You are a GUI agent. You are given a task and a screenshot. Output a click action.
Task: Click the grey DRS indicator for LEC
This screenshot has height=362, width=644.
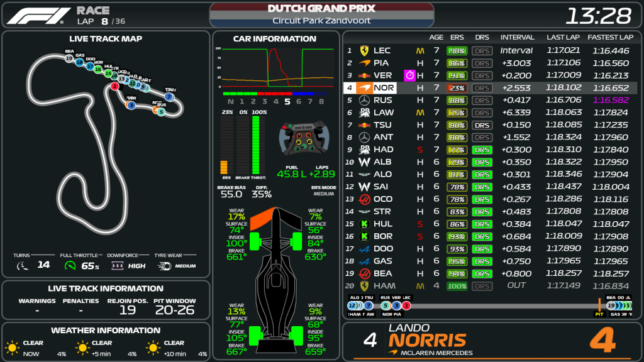tap(482, 51)
